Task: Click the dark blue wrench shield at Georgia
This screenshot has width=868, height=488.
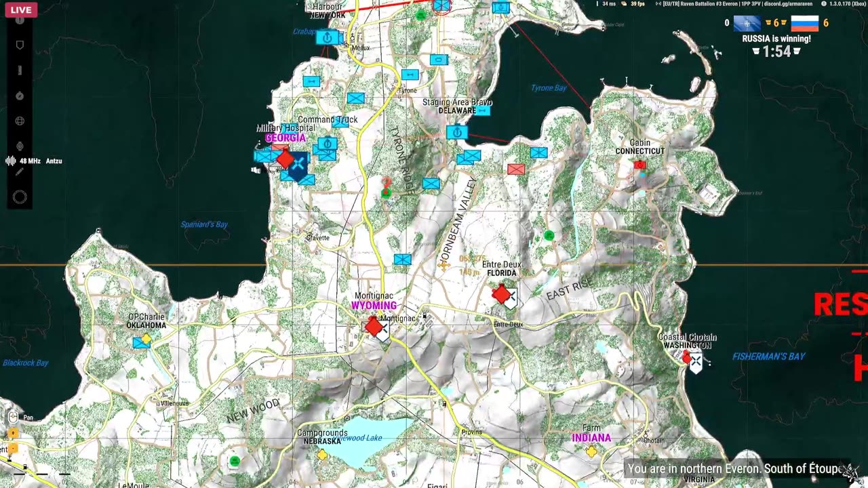Action: pyautogui.click(x=298, y=167)
